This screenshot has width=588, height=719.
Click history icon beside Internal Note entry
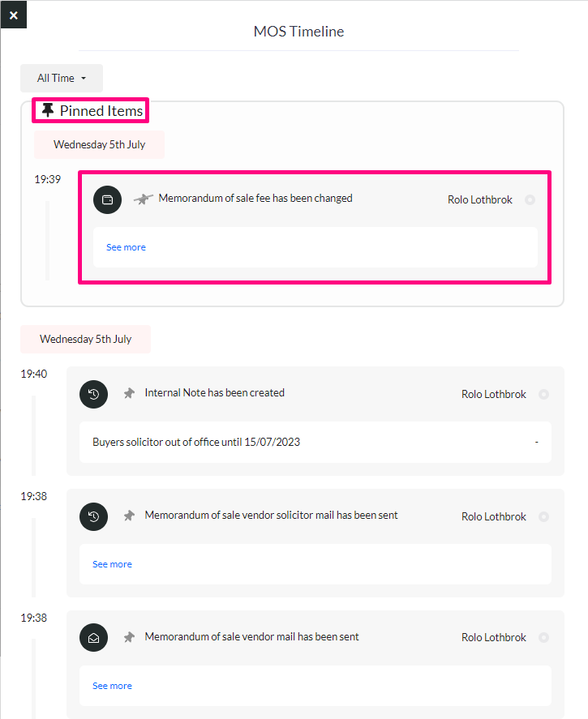pos(93,394)
